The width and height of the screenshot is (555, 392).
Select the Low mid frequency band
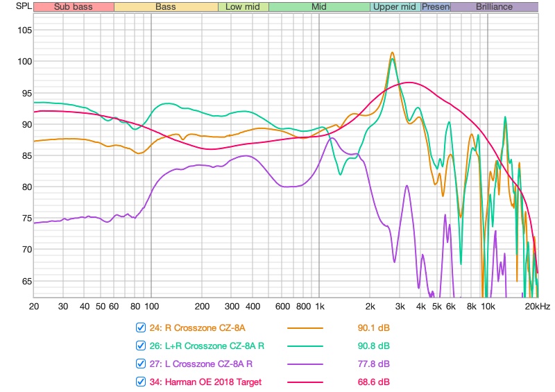point(244,7)
